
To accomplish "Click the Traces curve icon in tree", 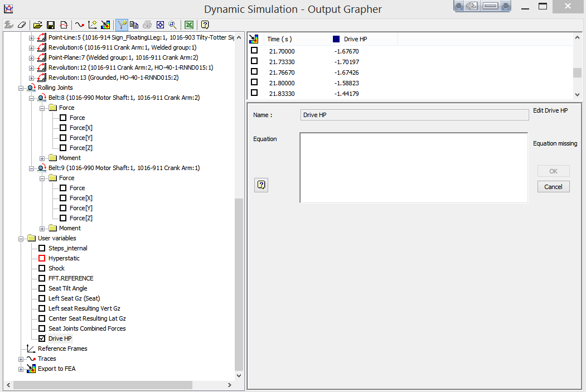I will [x=31, y=359].
